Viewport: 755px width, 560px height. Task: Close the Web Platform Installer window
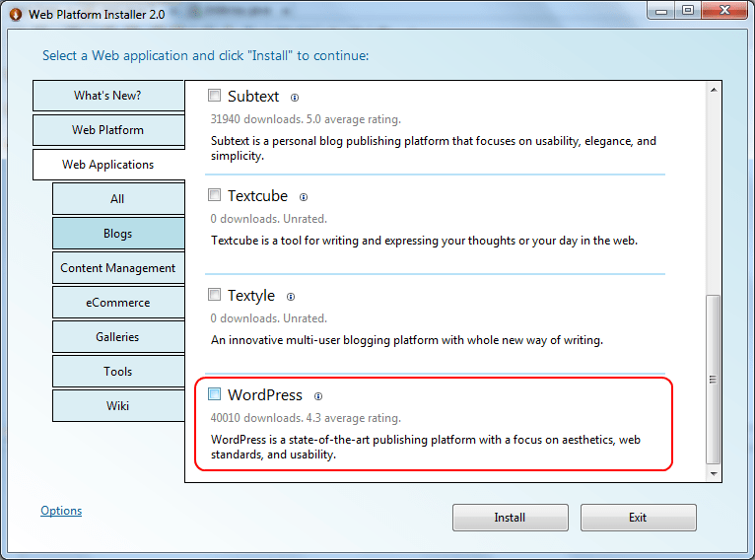coord(724,11)
